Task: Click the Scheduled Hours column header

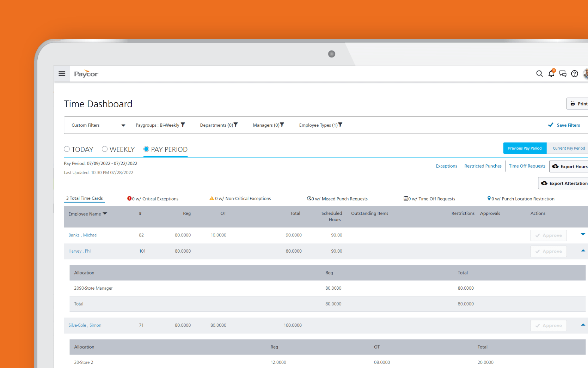Action: point(332,216)
